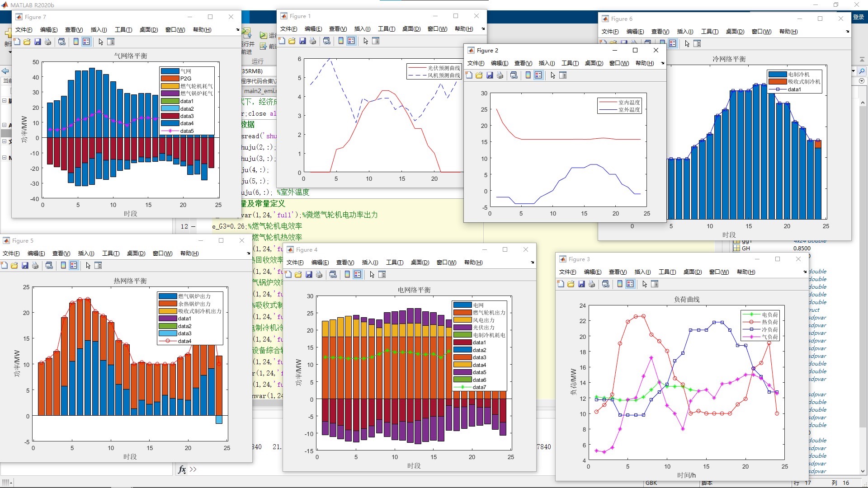Screen dimensions: 868x488
Task: Toggle Insert Colorbar button in Figure 7
Action: pos(76,42)
